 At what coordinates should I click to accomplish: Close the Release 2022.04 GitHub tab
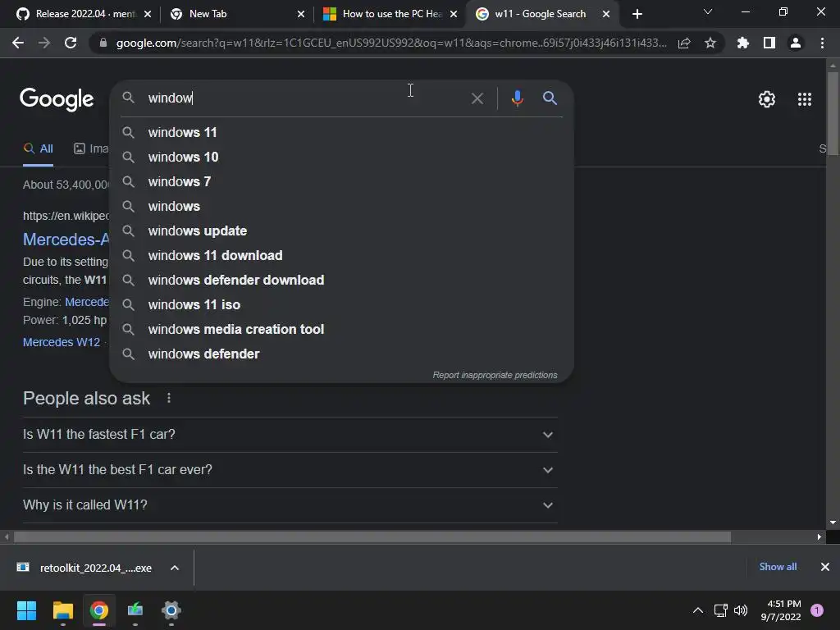148,15
